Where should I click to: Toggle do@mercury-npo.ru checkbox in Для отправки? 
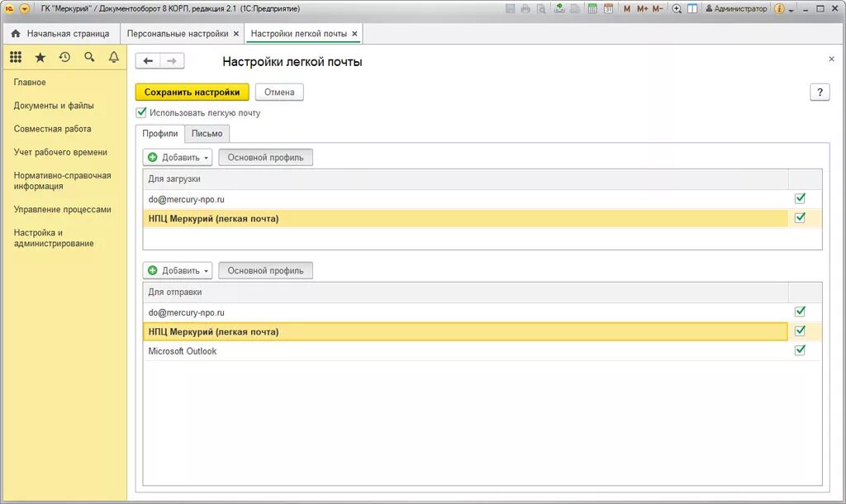point(800,311)
